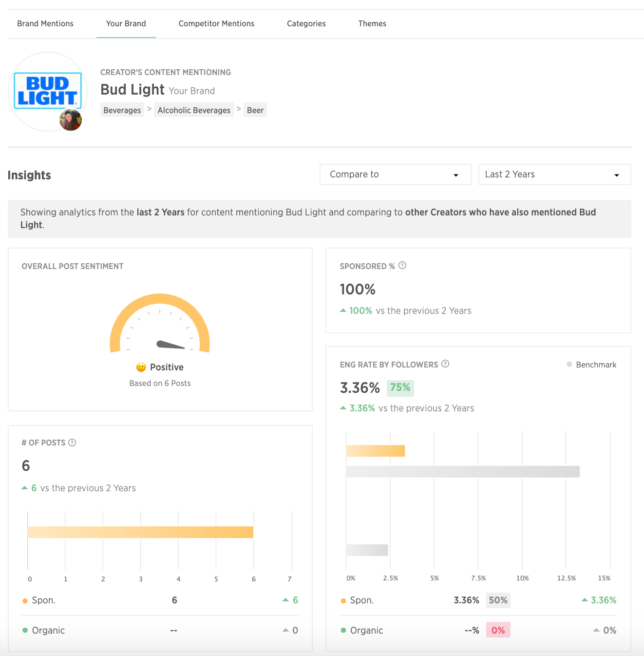
Task: Select the Beverages category tag
Action: [122, 110]
